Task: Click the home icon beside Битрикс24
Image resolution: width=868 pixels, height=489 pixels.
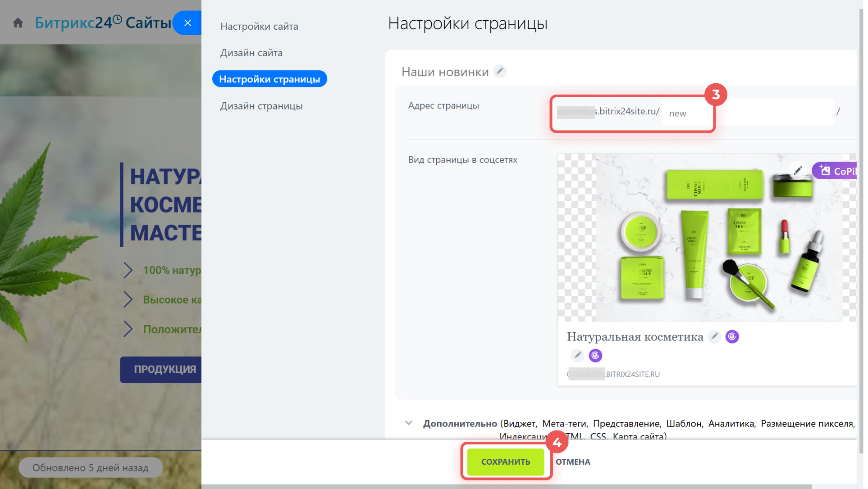Action: tap(18, 23)
